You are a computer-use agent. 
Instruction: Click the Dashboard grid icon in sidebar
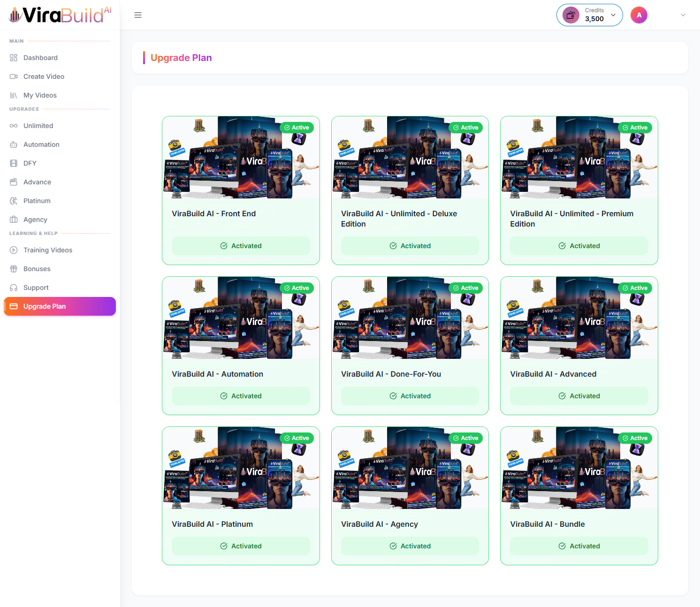pos(14,58)
